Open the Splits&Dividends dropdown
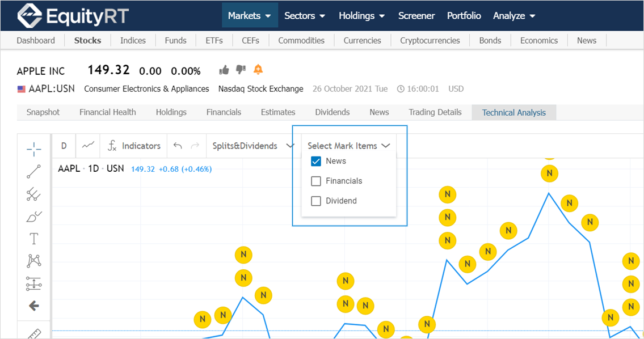644x339 pixels. click(253, 146)
